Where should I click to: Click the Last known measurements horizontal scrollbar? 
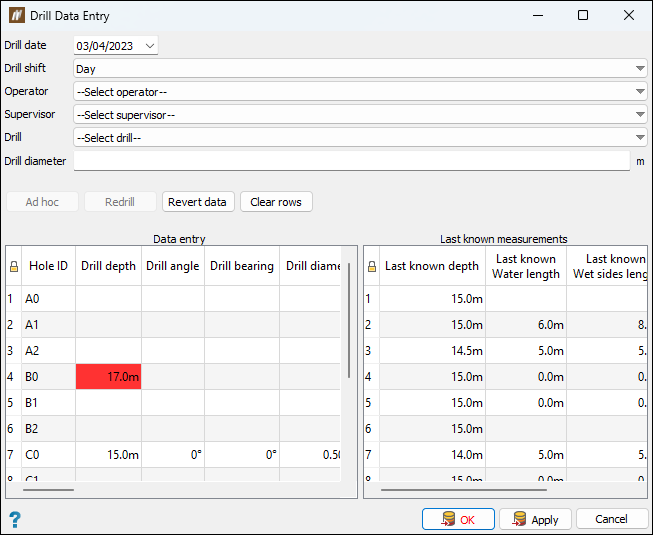point(464,490)
